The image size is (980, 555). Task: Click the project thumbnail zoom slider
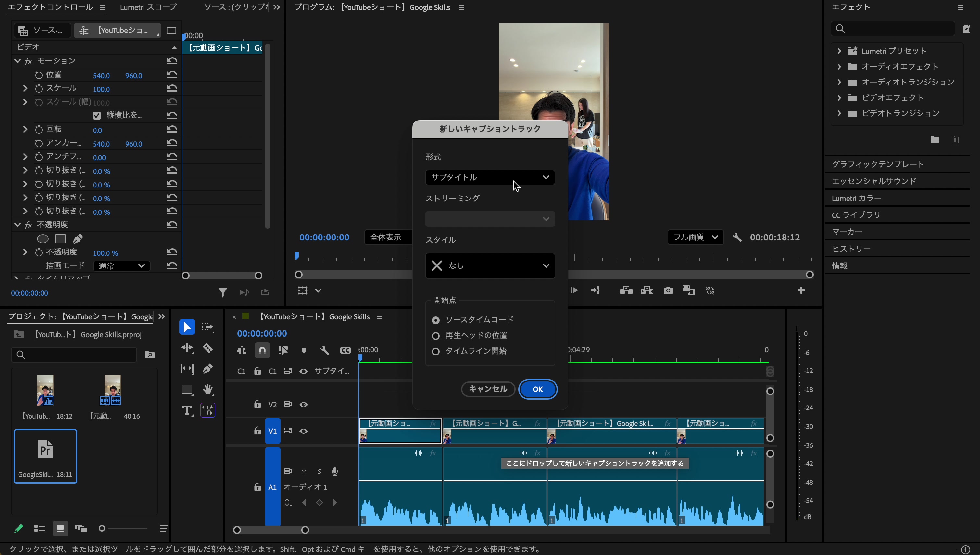click(102, 528)
